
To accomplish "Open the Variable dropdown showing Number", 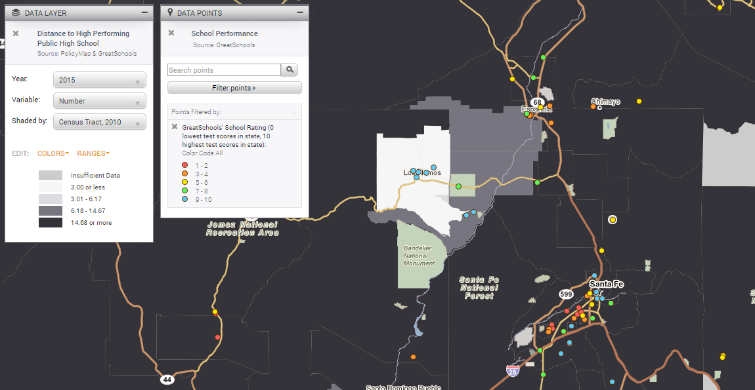I will 100,101.
